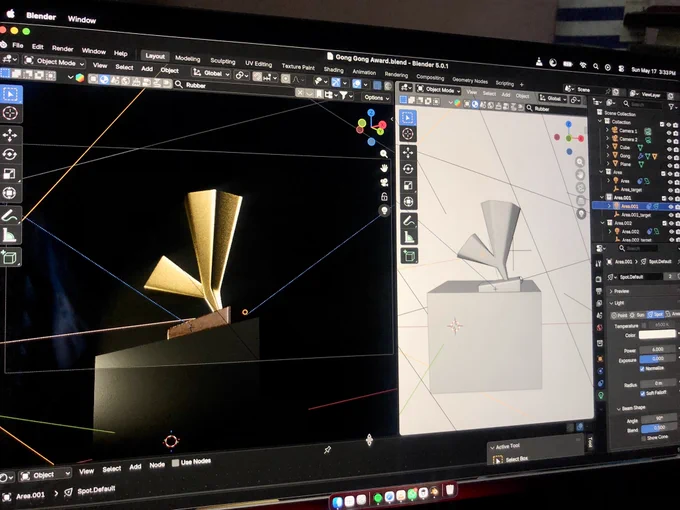Toggle the Soft Falloff checkbox

(x=642, y=394)
